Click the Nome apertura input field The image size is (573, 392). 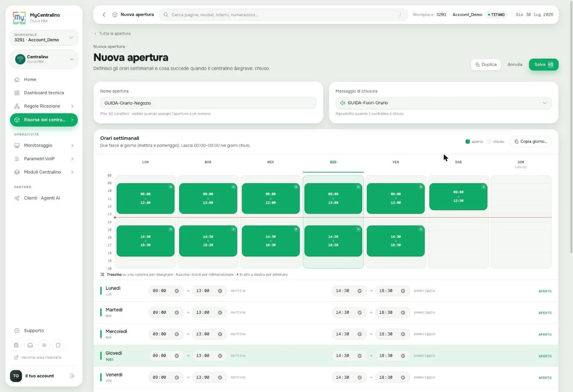coord(208,103)
